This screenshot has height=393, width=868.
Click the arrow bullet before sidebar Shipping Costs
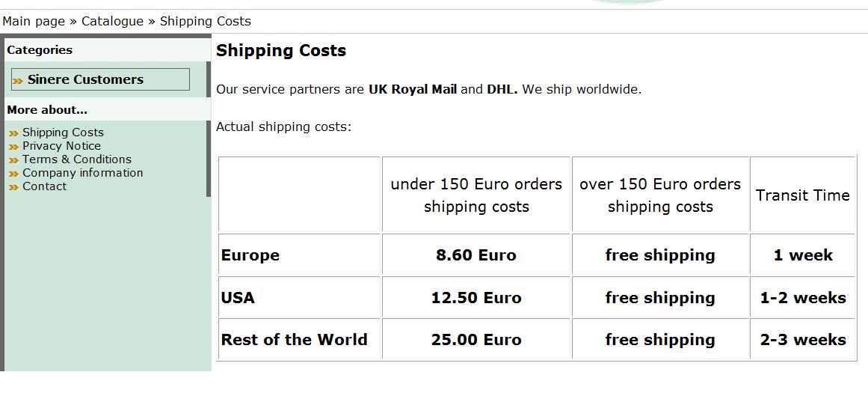coord(13,133)
